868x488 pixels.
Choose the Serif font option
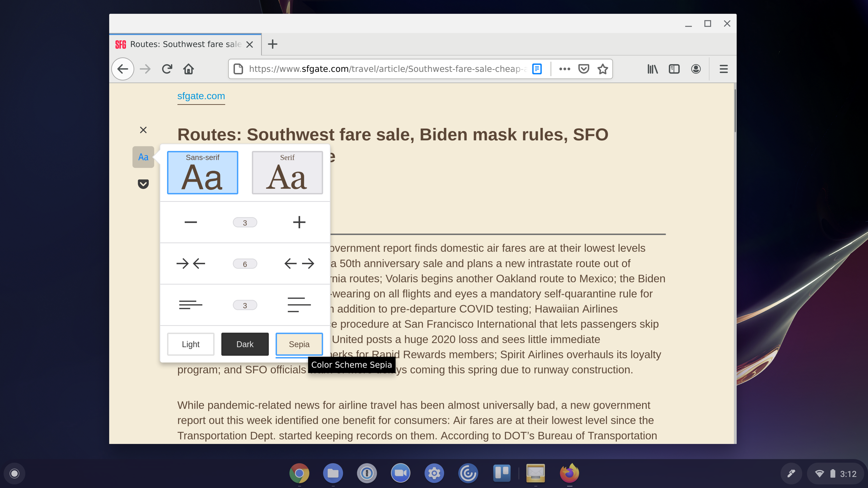pyautogui.click(x=287, y=173)
